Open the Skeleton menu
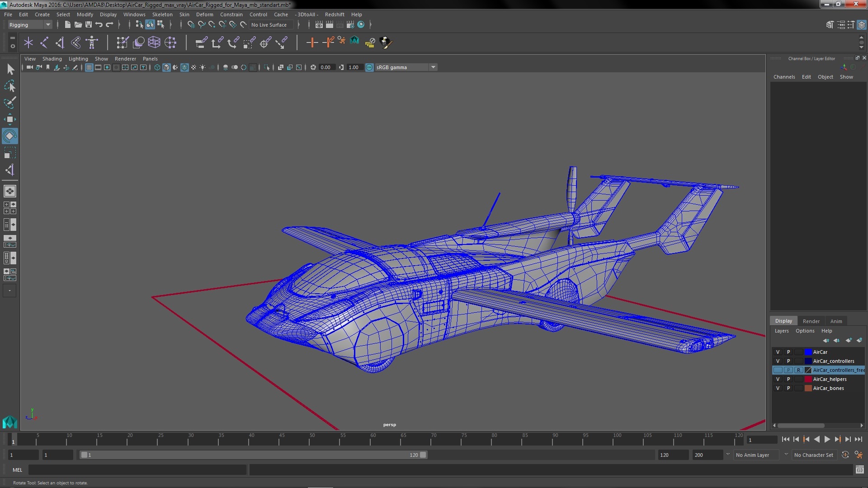This screenshot has width=868, height=488. [x=162, y=14]
